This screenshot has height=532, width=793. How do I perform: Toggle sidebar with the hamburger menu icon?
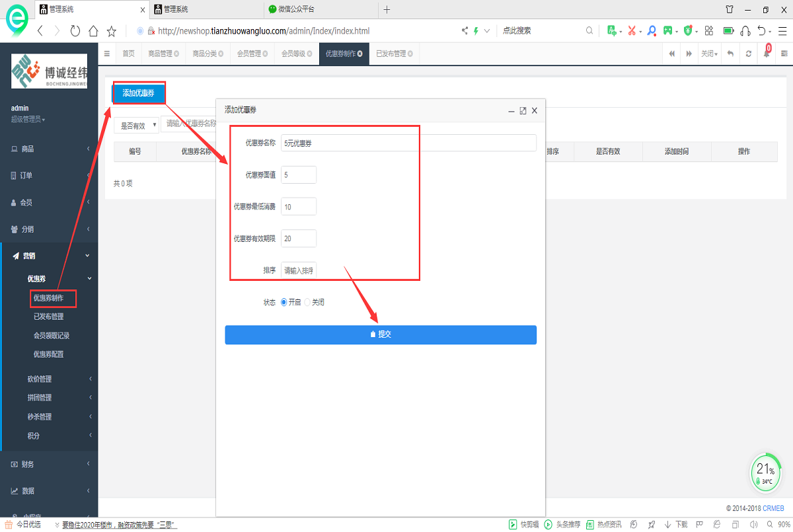(107, 54)
